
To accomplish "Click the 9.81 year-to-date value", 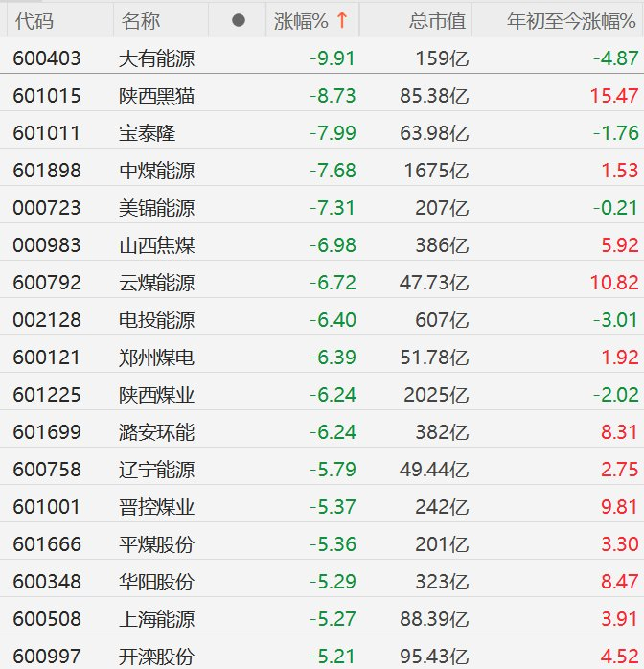I will coord(620,507).
